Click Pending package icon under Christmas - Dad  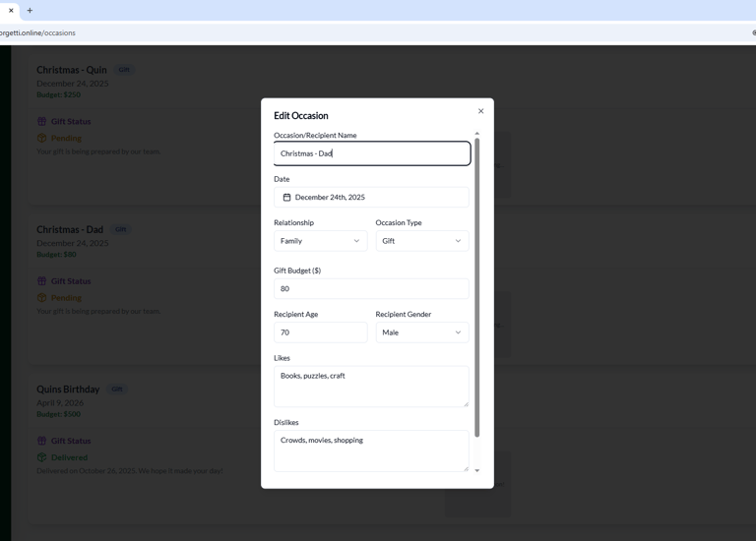42,298
